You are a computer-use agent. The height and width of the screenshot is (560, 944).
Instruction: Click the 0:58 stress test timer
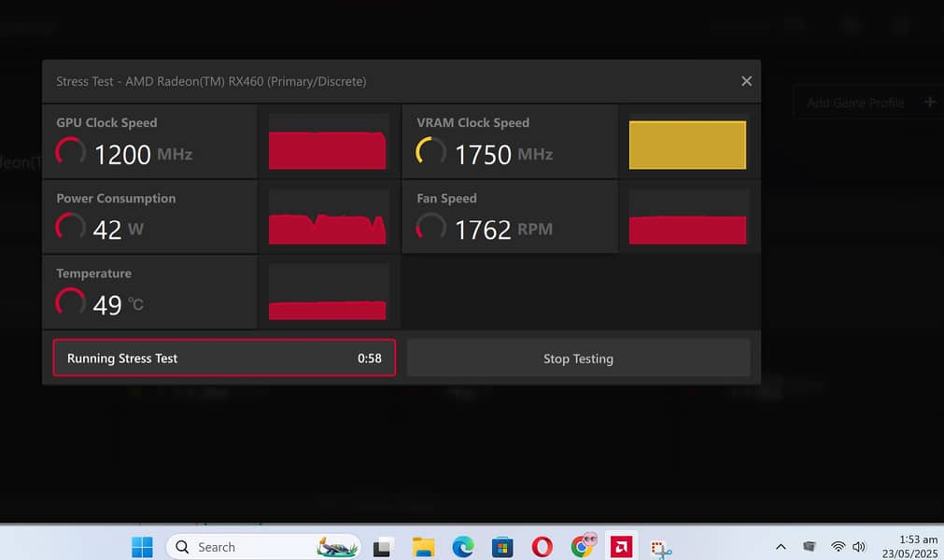[370, 358]
